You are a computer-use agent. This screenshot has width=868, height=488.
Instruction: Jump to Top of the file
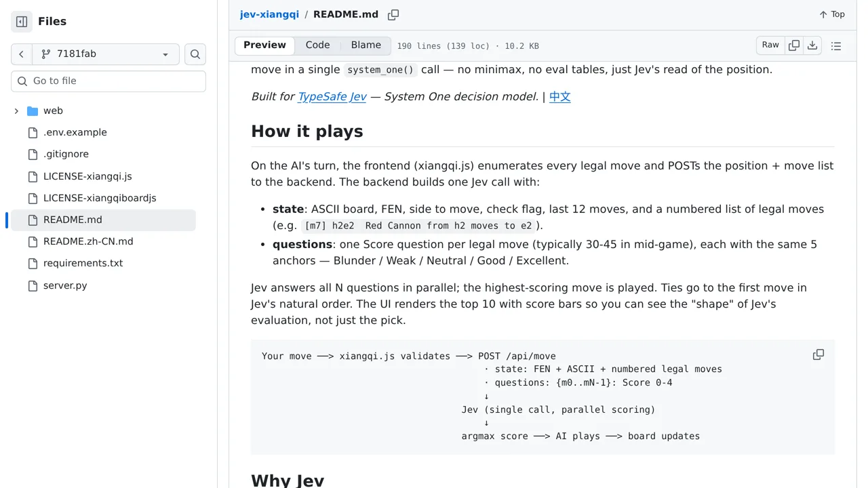click(832, 14)
